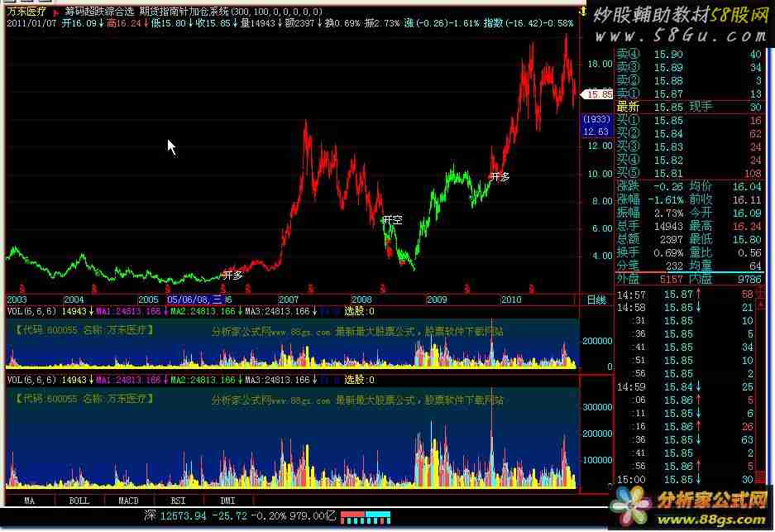Click the red event icon above 2010
Viewport: 775px width, 532px height.
point(532,288)
